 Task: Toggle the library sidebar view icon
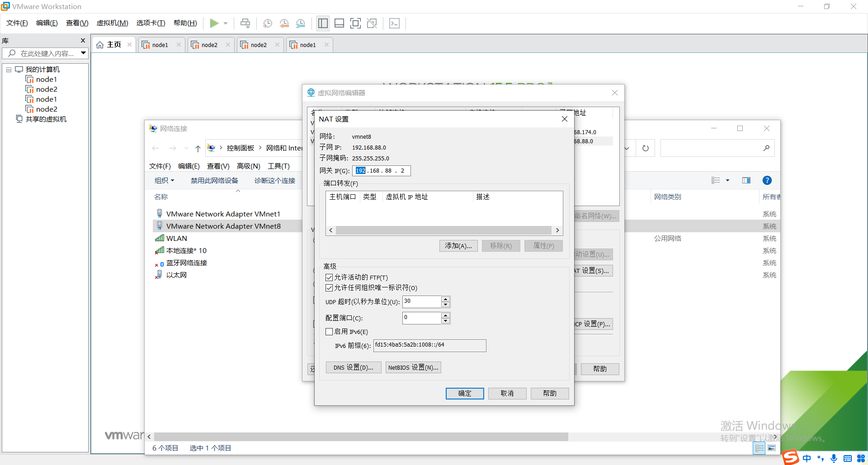[323, 23]
